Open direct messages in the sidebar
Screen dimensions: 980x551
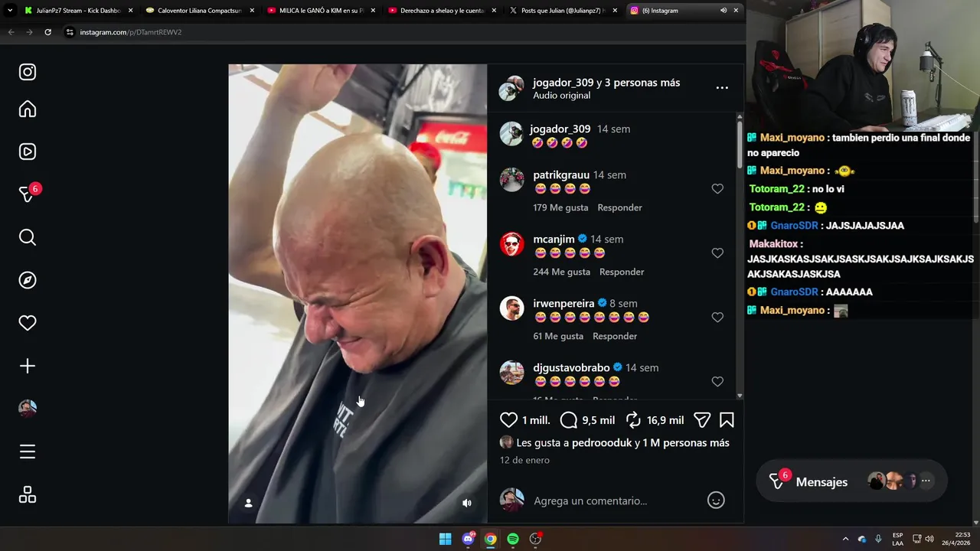(x=28, y=194)
